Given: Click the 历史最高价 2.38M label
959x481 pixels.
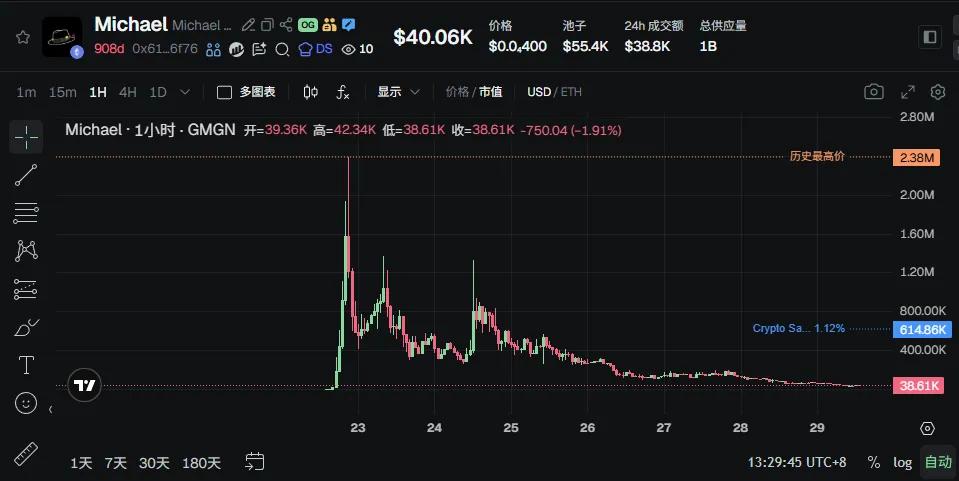Looking at the screenshot, I should coord(916,157).
